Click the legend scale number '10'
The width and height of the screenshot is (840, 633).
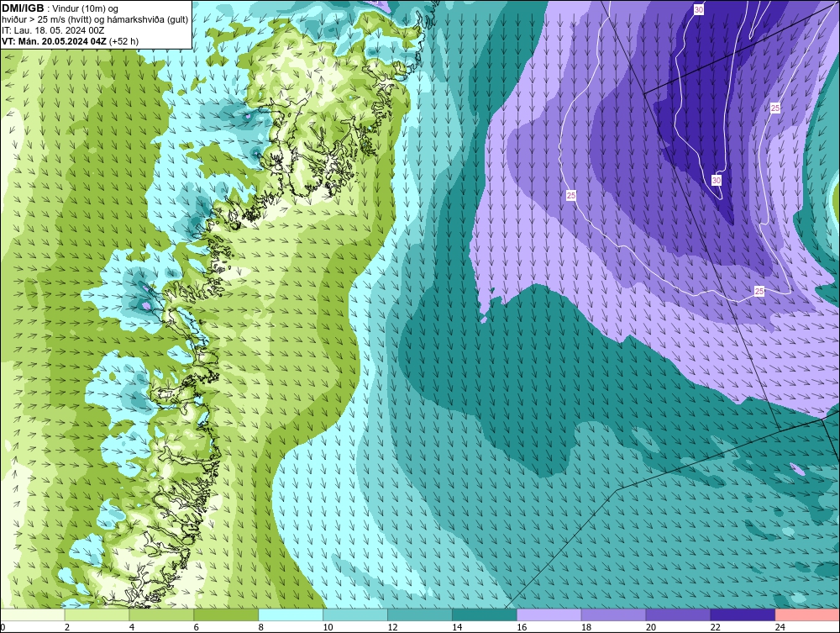(x=328, y=627)
